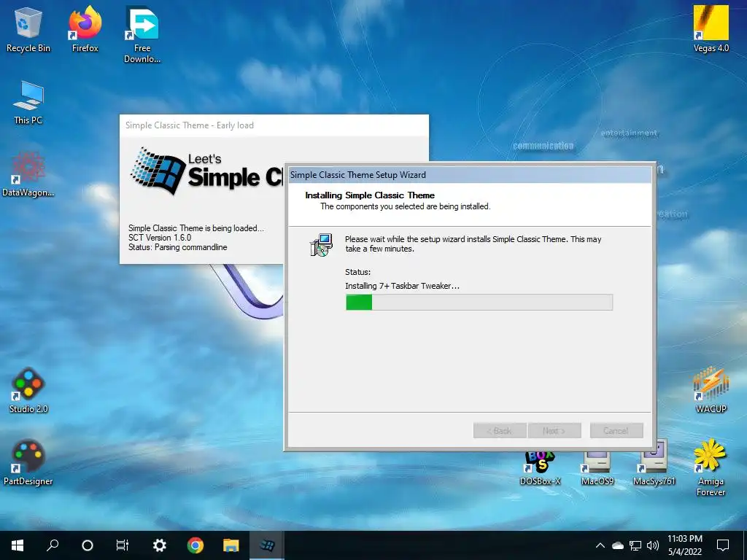Select the Vegas 4.0 desktop shortcut
This screenshot has height=560, width=747.
(x=711, y=29)
